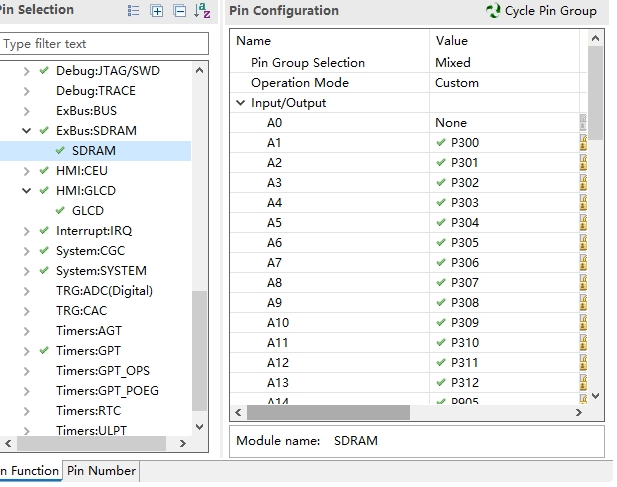Click the Operation Mode value Custom

457,83
